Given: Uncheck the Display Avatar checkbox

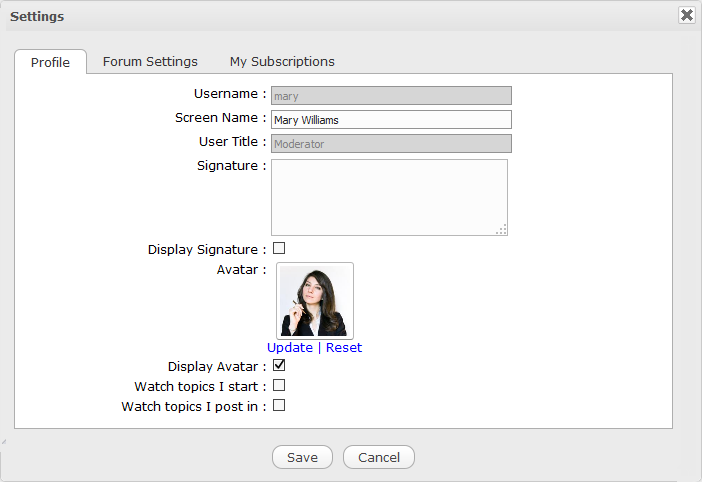Looking at the screenshot, I should [279, 366].
